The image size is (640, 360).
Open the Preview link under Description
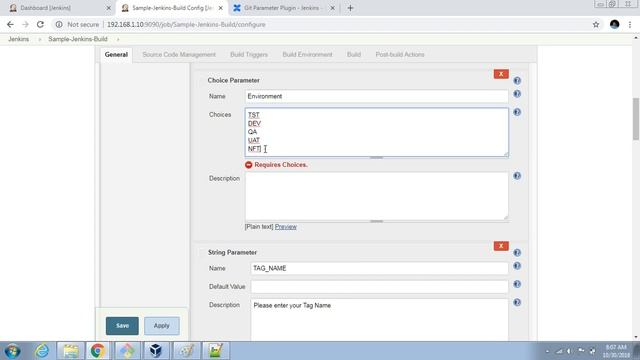[286, 227]
